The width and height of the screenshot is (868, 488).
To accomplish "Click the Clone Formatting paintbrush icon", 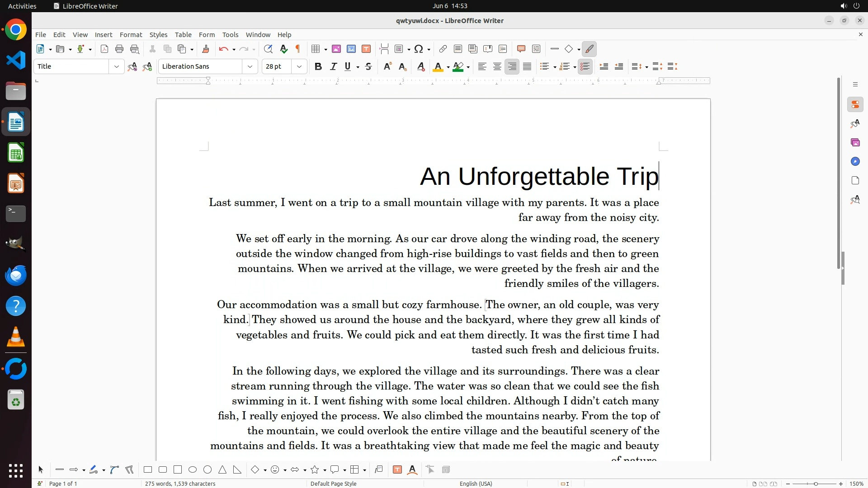I will click(x=205, y=49).
